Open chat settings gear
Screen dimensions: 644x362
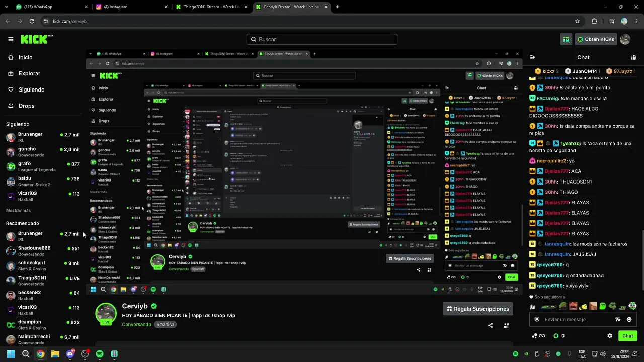tap(610, 336)
